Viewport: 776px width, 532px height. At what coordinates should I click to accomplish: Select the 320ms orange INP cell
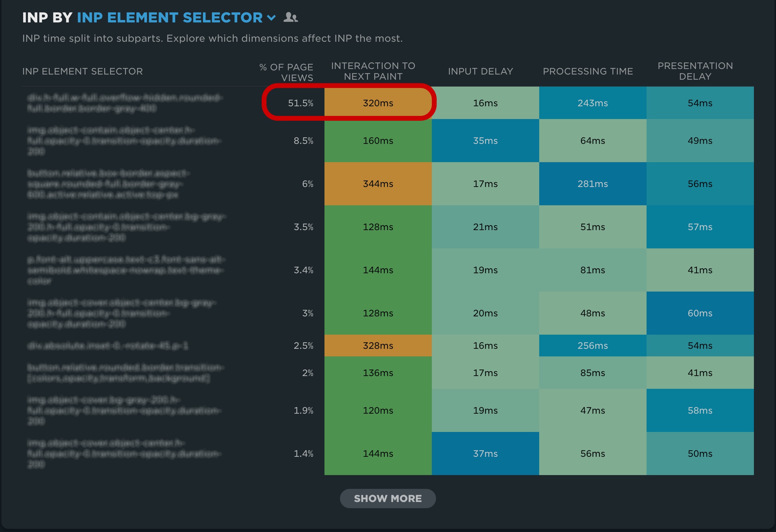(378, 103)
